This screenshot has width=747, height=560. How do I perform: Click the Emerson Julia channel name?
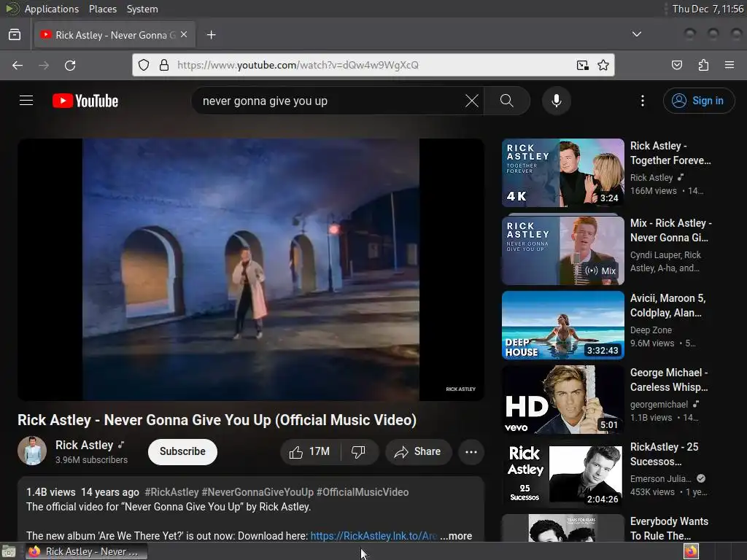point(660,478)
